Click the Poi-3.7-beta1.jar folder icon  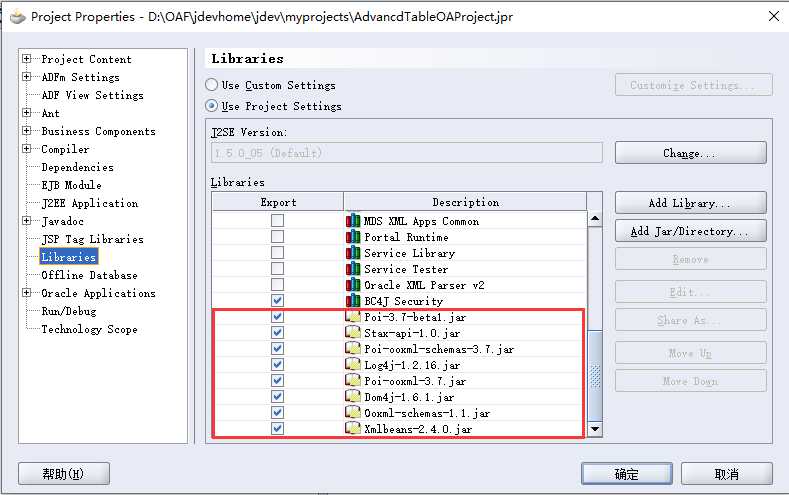[x=353, y=316]
